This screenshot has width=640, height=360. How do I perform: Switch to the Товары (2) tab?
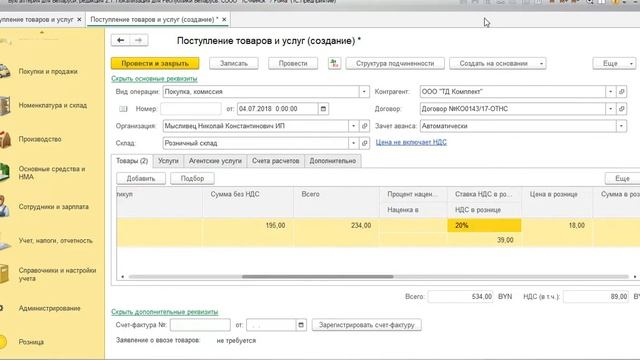pos(132,161)
